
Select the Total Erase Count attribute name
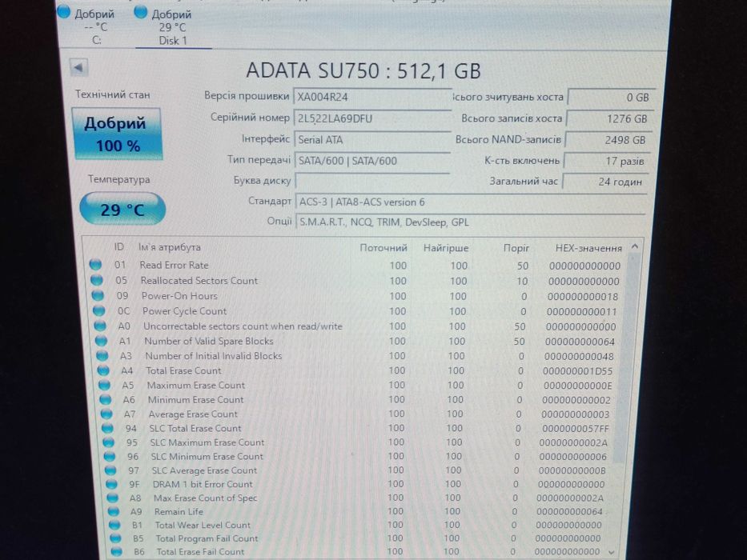coord(183,370)
